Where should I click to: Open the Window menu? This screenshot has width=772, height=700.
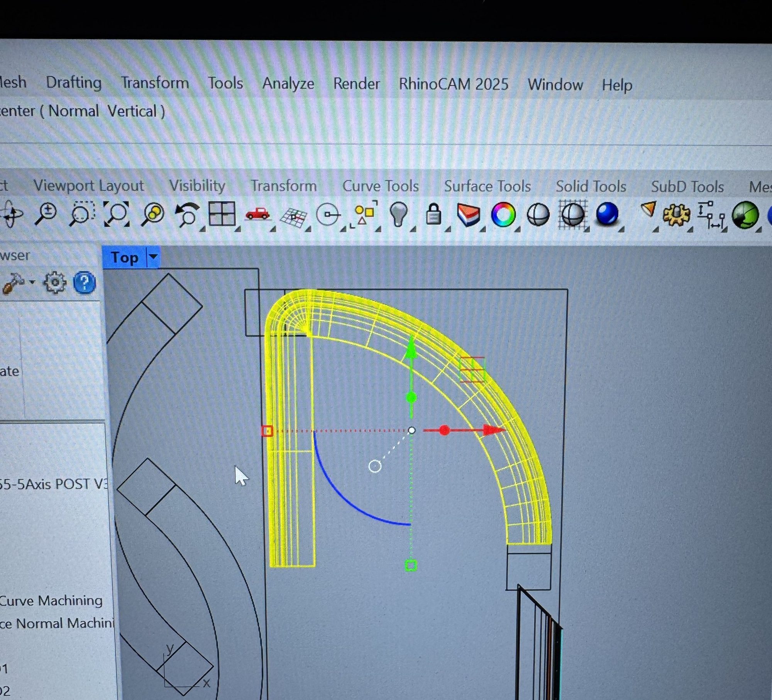coord(555,85)
